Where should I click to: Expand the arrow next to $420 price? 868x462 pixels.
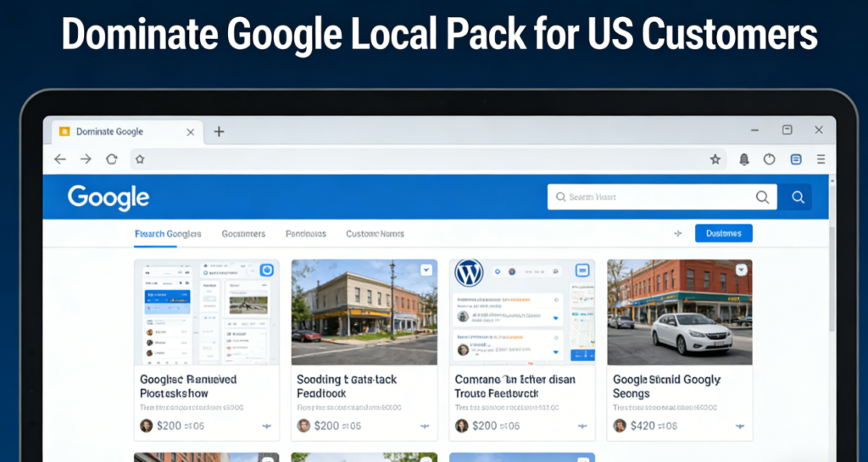click(x=740, y=426)
